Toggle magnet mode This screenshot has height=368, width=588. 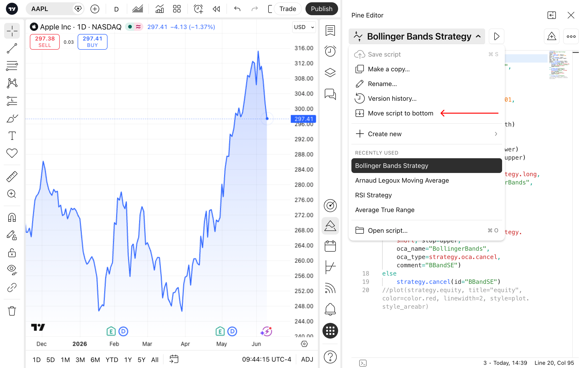pyautogui.click(x=12, y=218)
